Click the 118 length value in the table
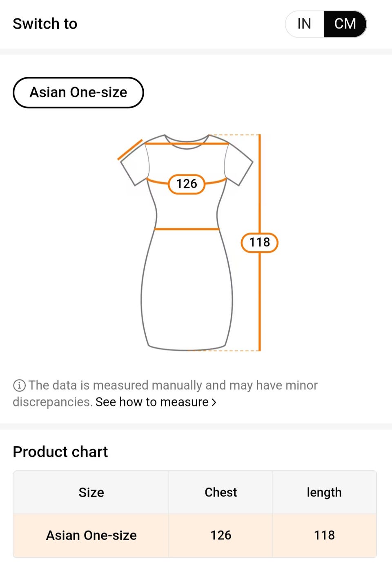392x564 pixels. click(325, 535)
